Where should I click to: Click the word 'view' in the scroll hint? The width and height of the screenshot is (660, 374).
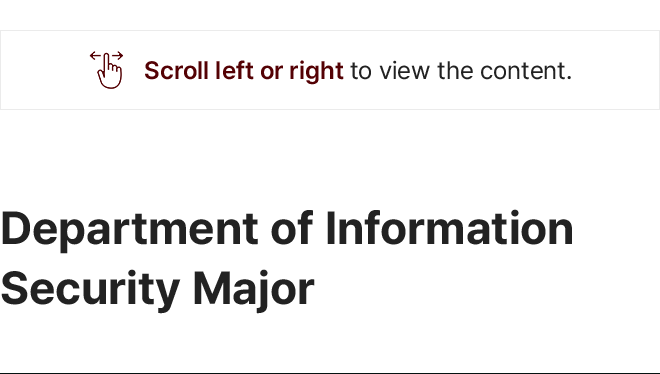pyautogui.click(x=405, y=71)
